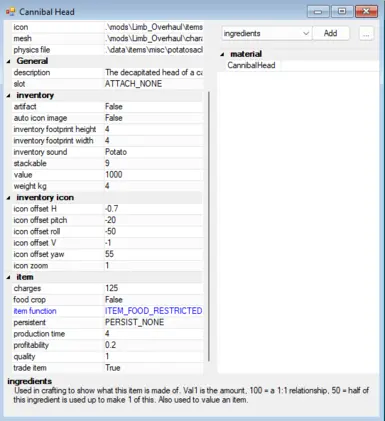Click the stackable value 9
385x421 pixels.
pyautogui.click(x=153, y=163)
